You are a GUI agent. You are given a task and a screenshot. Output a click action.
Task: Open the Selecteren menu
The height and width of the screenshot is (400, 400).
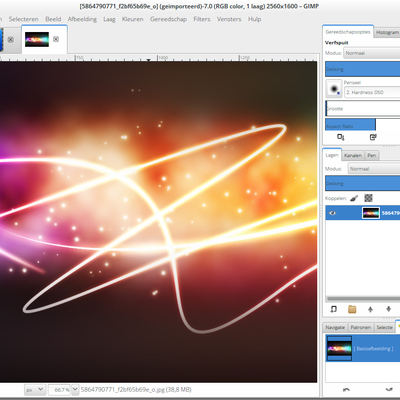click(x=23, y=19)
